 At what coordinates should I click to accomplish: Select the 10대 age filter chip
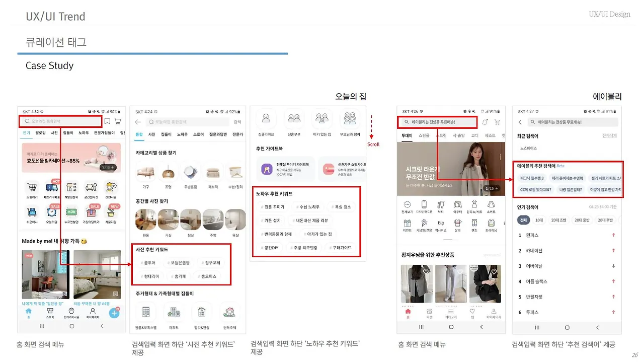(x=539, y=220)
